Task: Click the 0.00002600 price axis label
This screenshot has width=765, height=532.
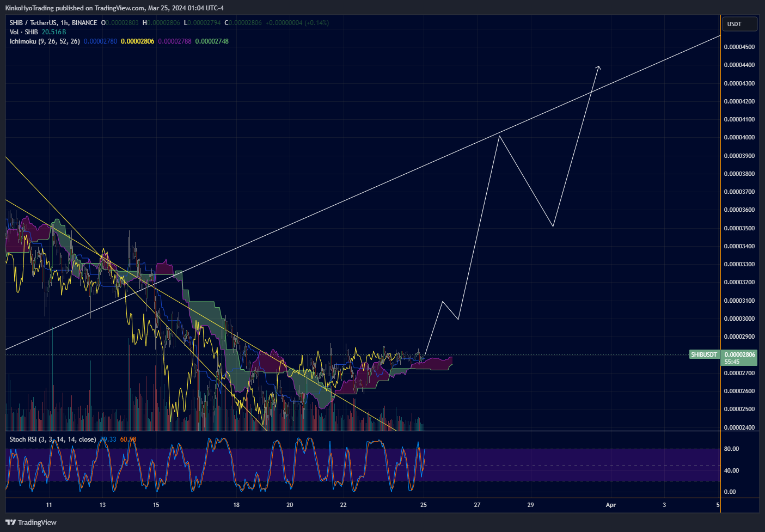Action: [x=739, y=391]
